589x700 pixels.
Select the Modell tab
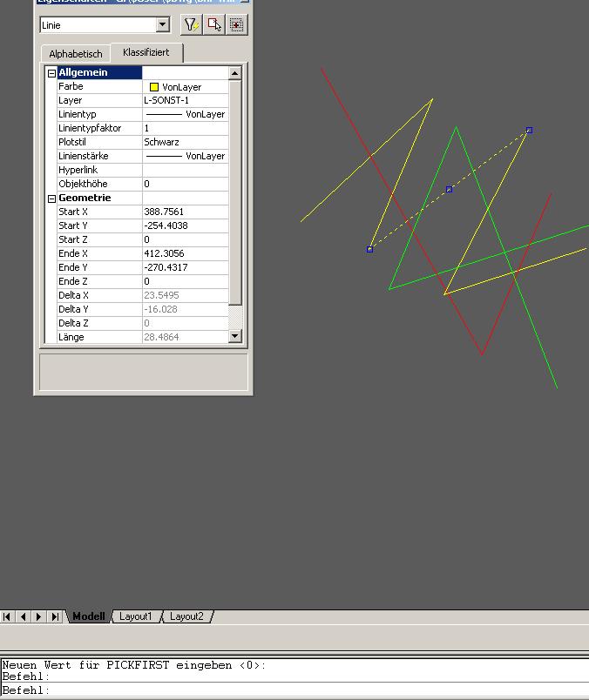(89, 616)
